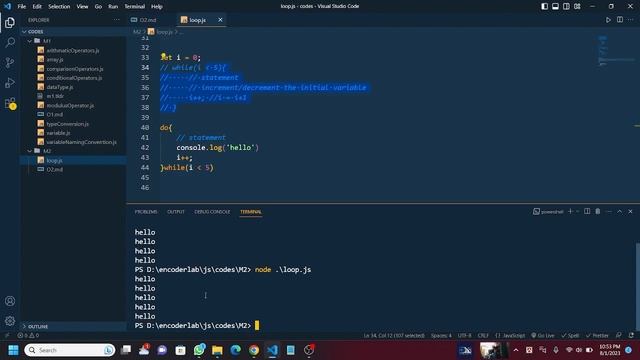640x360 pixels.
Task: Switch to the PROBLEMS panel tab
Action: tap(146, 212)
